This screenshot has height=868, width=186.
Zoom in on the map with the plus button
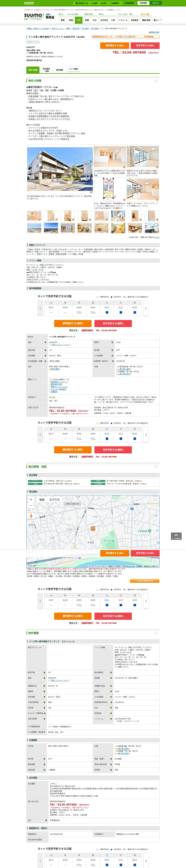[31, 500]
